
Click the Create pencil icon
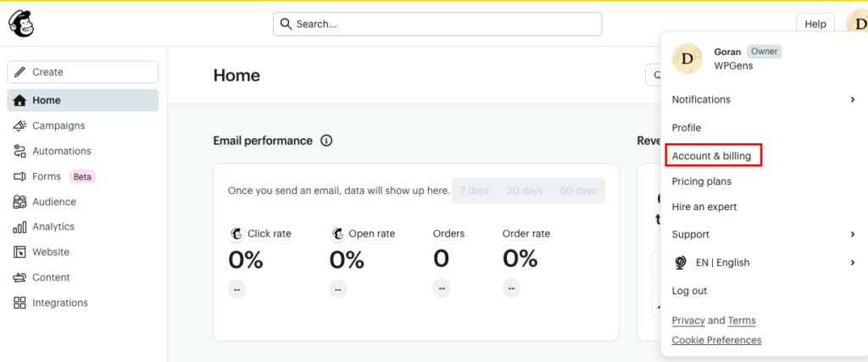(20, 72)
